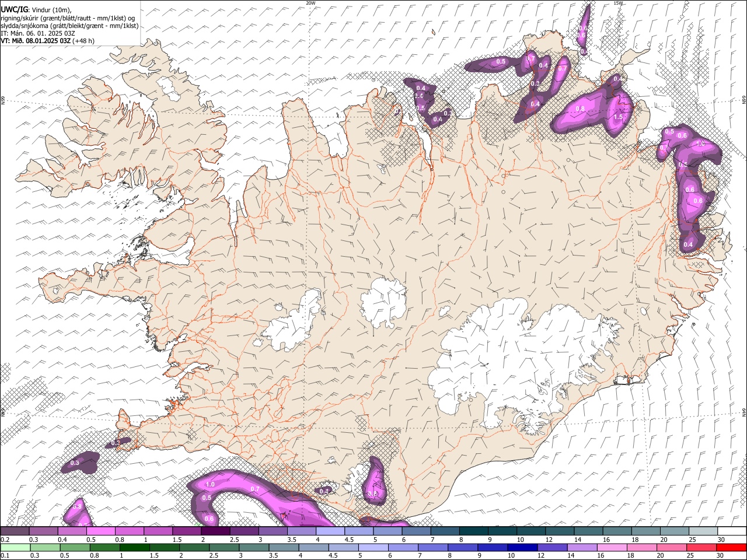Select the lavender top-row swatch between 4 and 4.5
The height and width of the screenshot is (560, 747).
tap(330, 531)
